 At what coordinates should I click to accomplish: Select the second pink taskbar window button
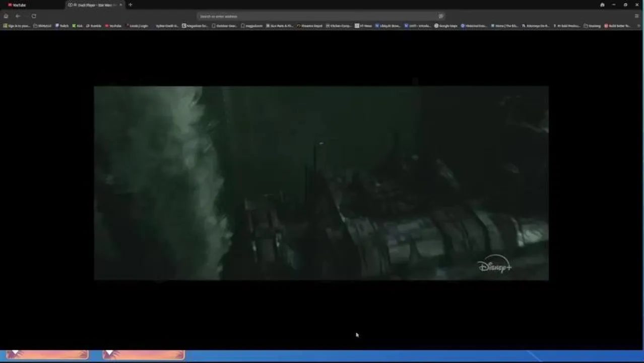coord(143,355)
